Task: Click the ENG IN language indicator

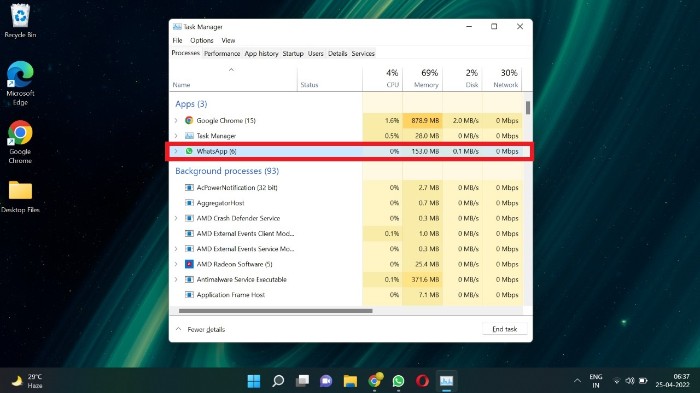Action: 596,381
